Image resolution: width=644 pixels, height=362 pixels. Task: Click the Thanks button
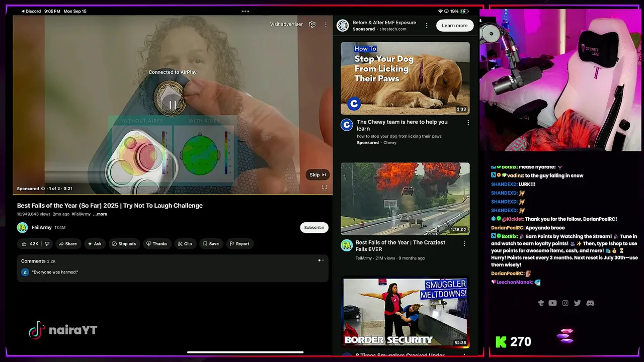point(156,244)
